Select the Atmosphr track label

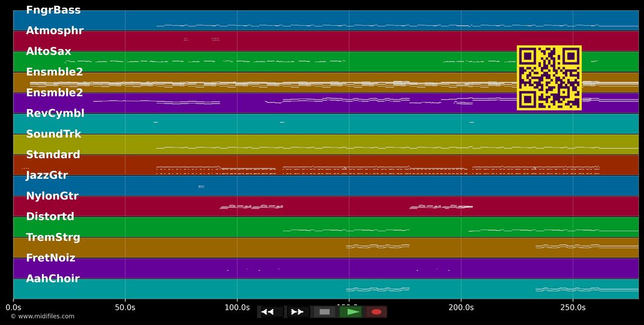54,30
